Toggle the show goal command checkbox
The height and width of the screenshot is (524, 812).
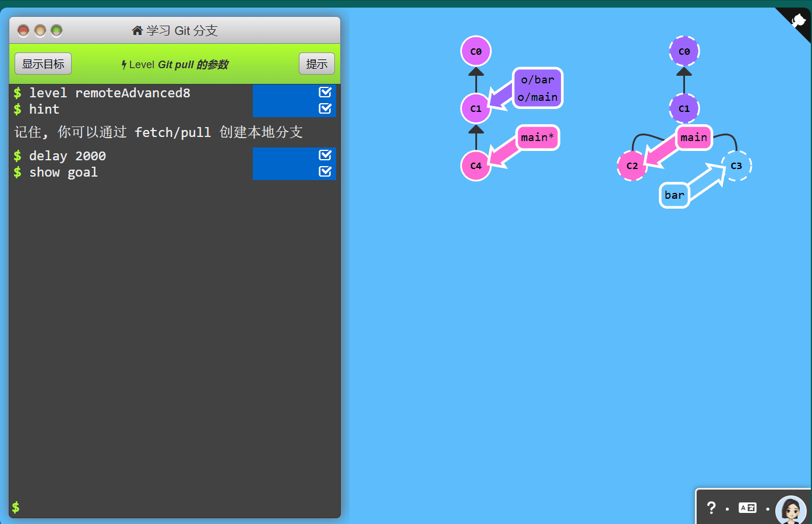(x=325, y=171)
